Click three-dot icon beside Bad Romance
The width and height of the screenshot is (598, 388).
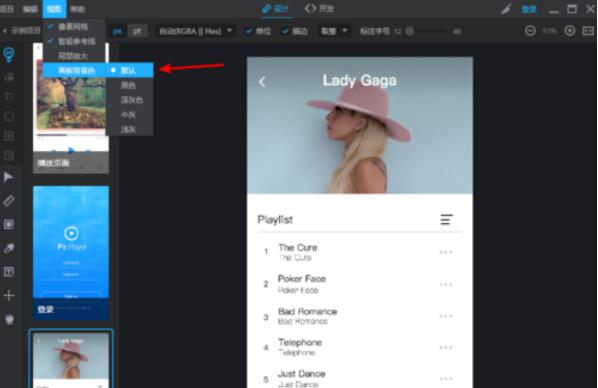tap(446, 316)
